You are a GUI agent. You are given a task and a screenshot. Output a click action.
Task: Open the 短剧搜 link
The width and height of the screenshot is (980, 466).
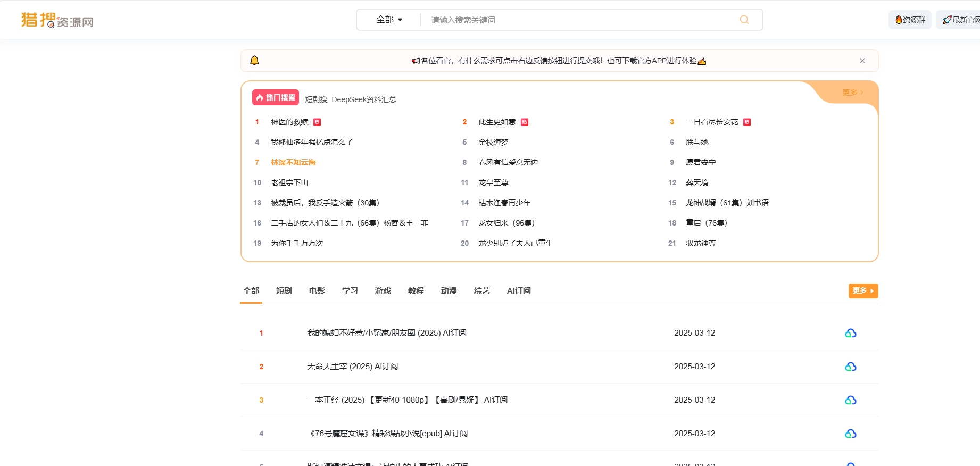316,99
